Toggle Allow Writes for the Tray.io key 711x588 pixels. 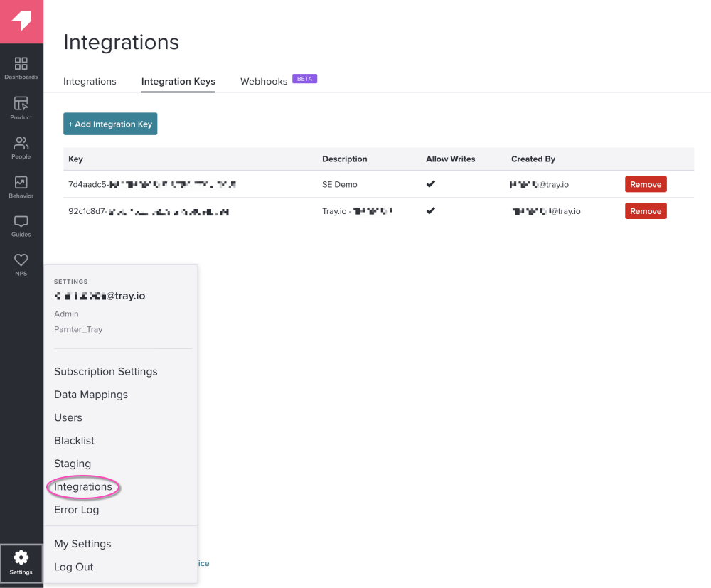coord(430,210)
